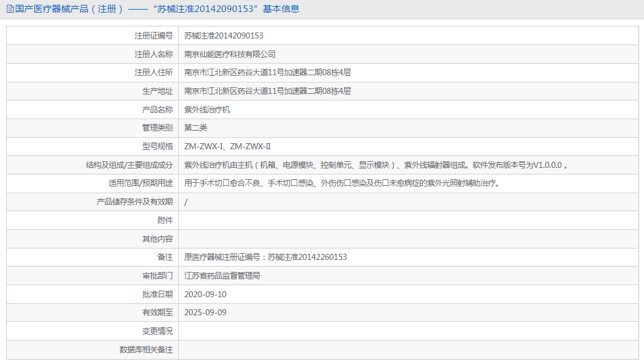
Task: Click the 产品名称 label
Action: (x=157, y=110)
